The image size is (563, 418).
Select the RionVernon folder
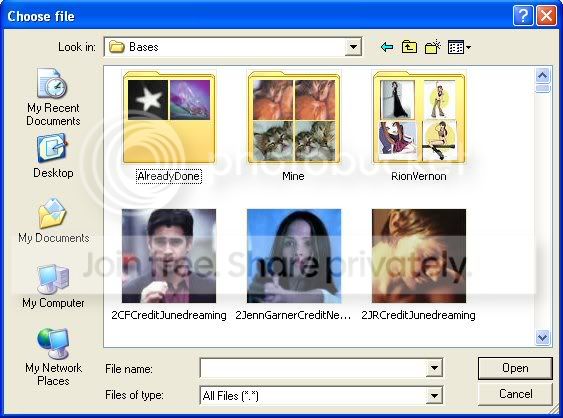419,117
